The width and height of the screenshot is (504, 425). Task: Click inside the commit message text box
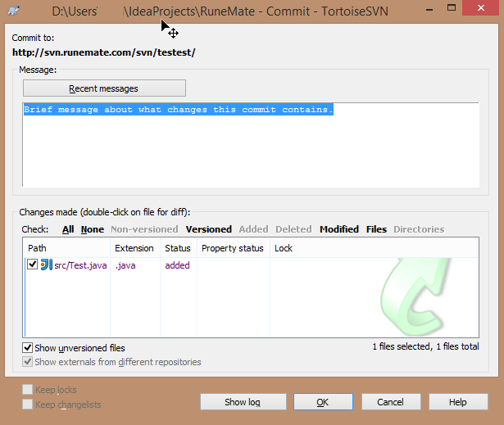point(251,145)
